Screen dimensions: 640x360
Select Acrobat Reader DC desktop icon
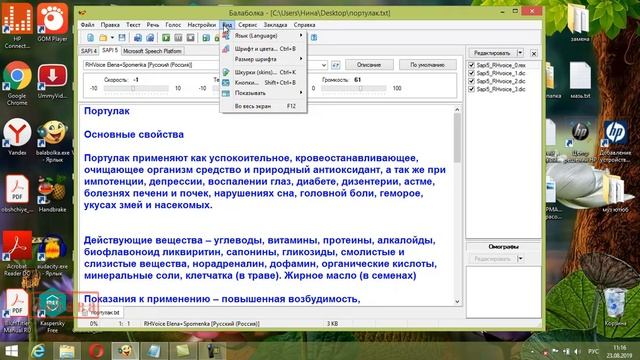17,253
